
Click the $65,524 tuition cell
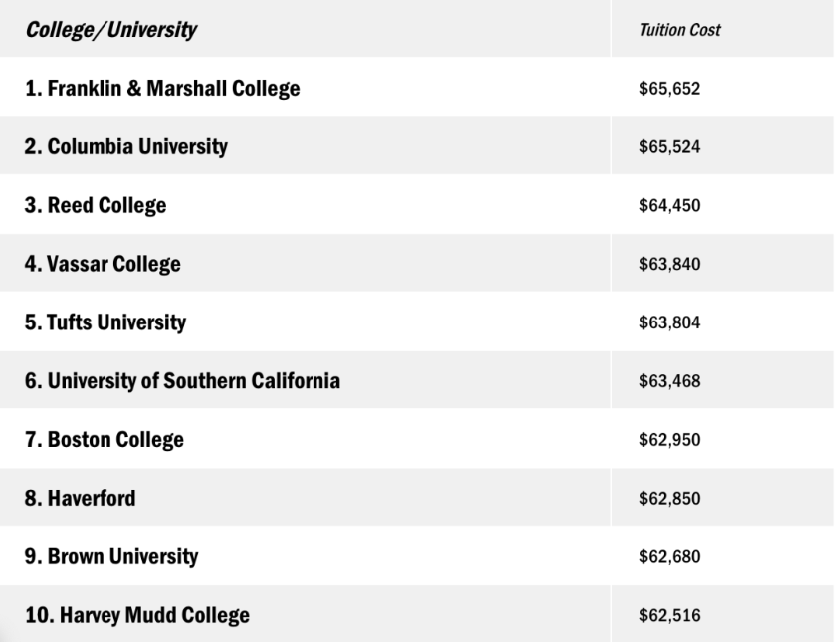[x=670, y=147]
